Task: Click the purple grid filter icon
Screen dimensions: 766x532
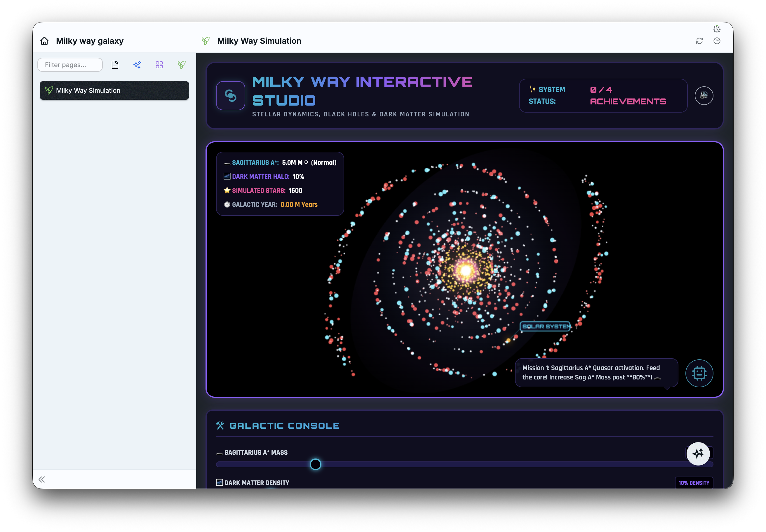Action: pyautogui.click(x=159, y=65)
